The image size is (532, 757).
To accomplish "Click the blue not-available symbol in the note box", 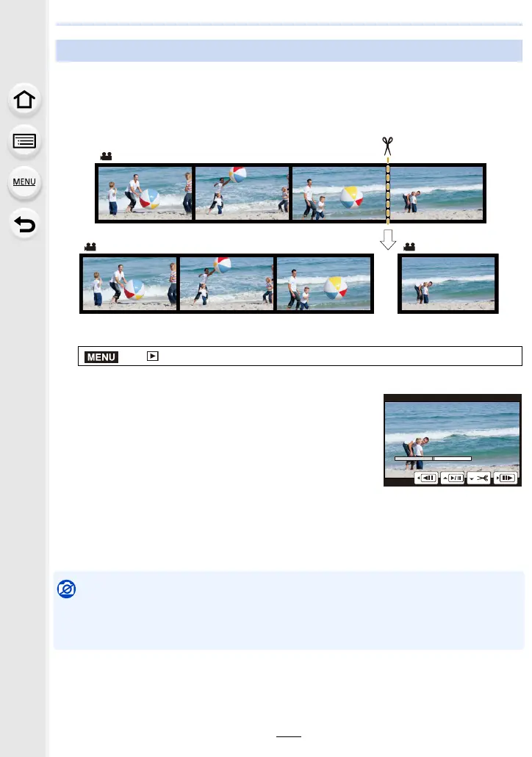I will point(67,589).
